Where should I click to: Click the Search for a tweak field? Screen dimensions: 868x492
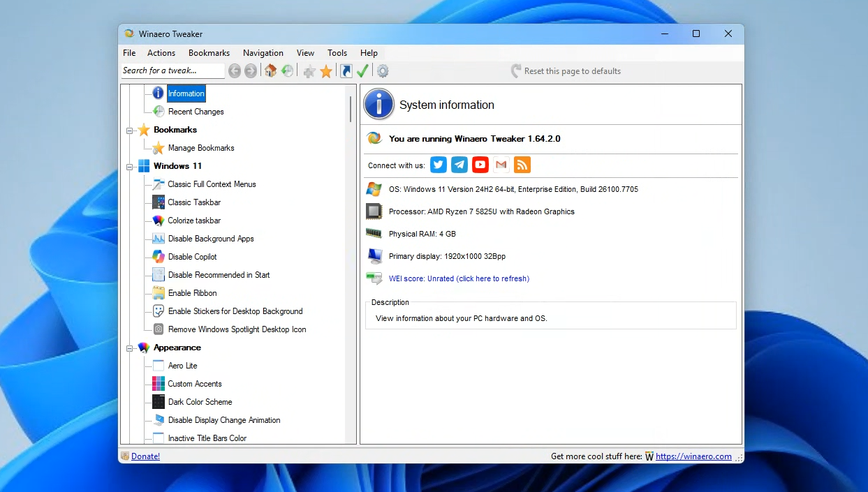[x=172, y=70]
